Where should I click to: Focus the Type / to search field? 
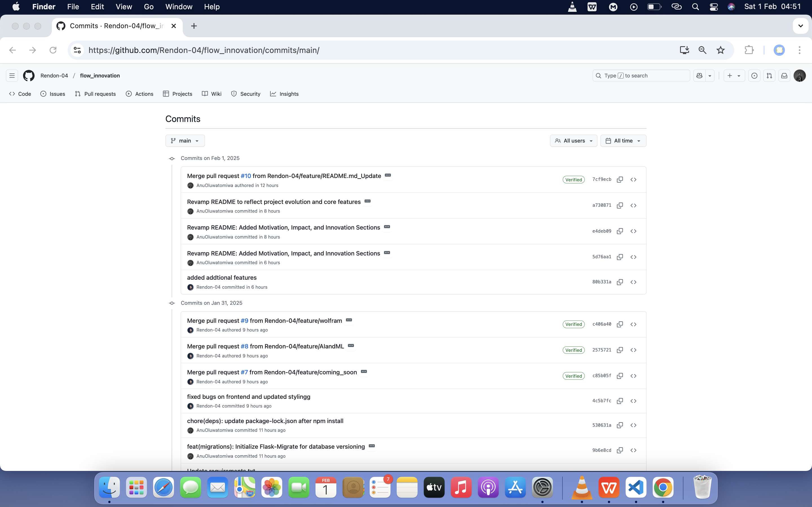[x=641, y=76]
